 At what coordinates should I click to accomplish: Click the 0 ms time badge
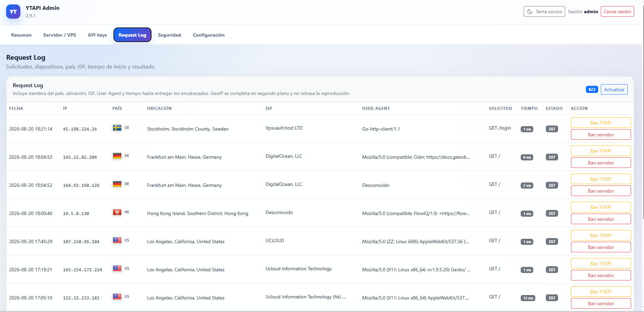tap(527, 157)
